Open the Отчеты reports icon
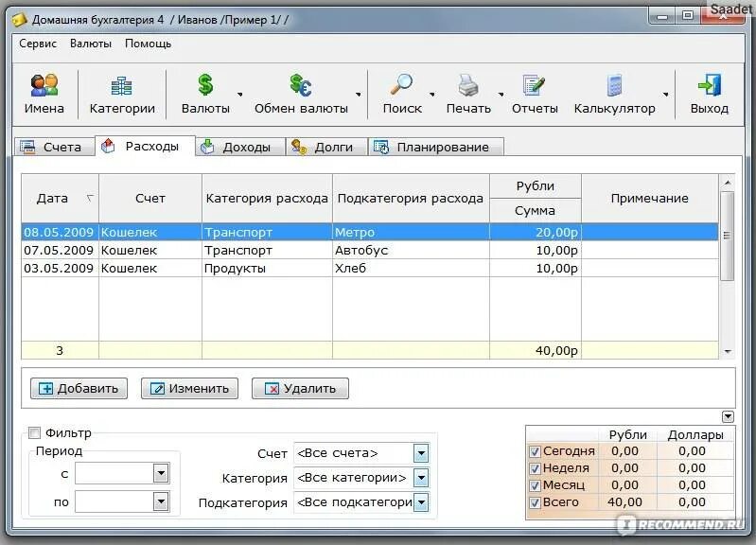 click(534, 85)
